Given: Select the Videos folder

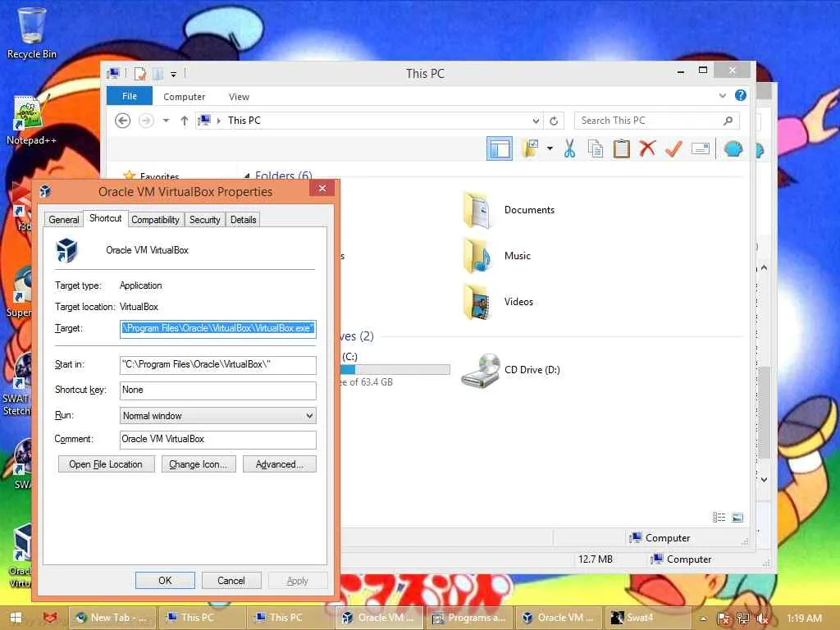Looking at the screenshot, I should pyautogui.click(x=498, y=302).
